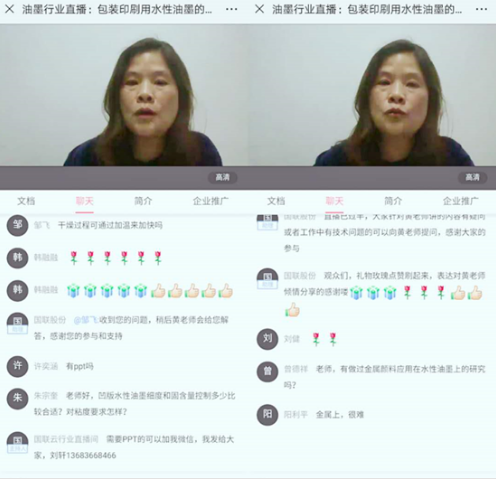Image resolution: width=496 pixels, height=479 pixels.
Task: Switch to 文档 tab in right panel
Action: (x=276, y=201)
